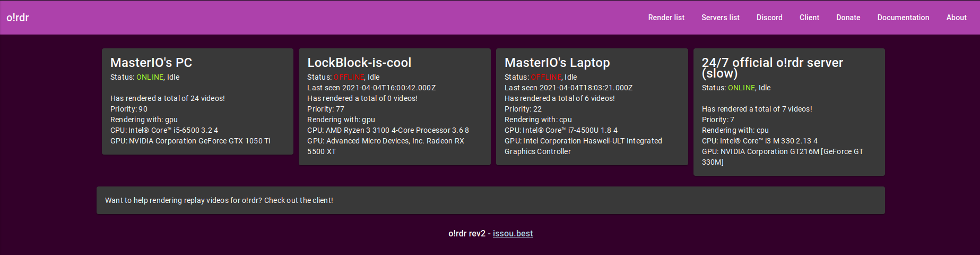Viewport: 980px width, 255px height.
Task: Click 'Last seen 2021-04-04T16:00:42.000Z' line
Action: tap(371, 88)
